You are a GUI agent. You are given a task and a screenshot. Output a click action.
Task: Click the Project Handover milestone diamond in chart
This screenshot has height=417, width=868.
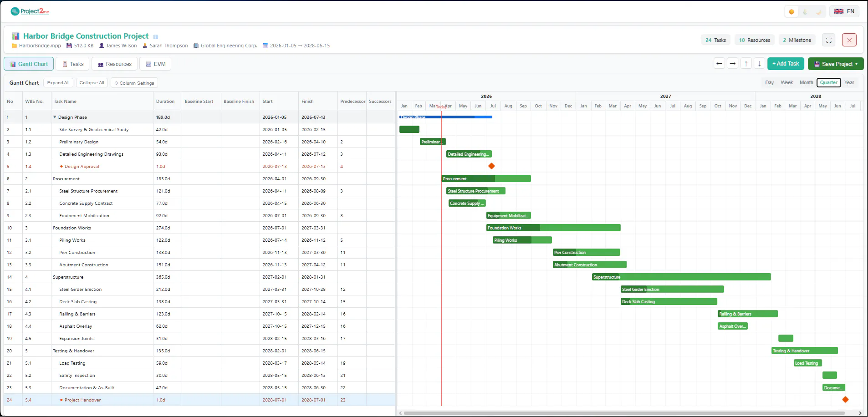[x=845, y=400]
